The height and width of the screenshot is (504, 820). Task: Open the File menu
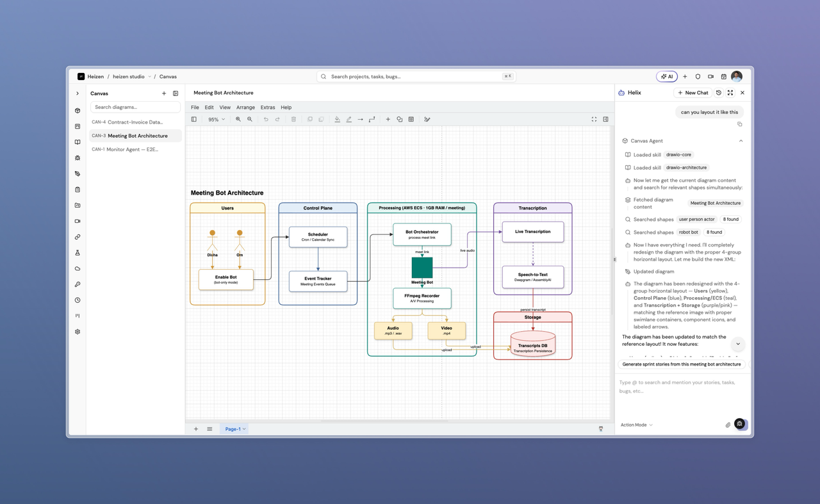tap(195, 108)
